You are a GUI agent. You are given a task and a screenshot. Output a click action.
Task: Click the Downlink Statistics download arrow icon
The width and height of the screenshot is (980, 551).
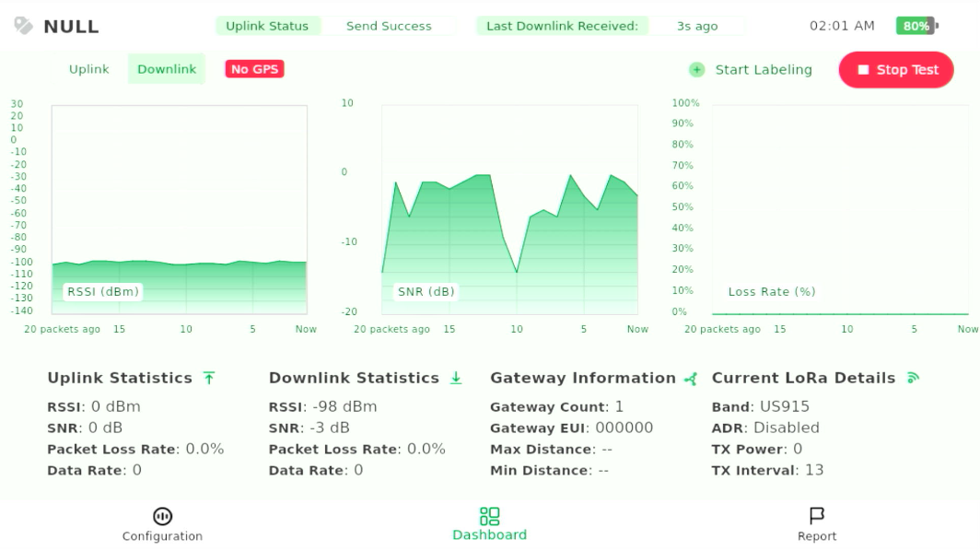[456, 378]
